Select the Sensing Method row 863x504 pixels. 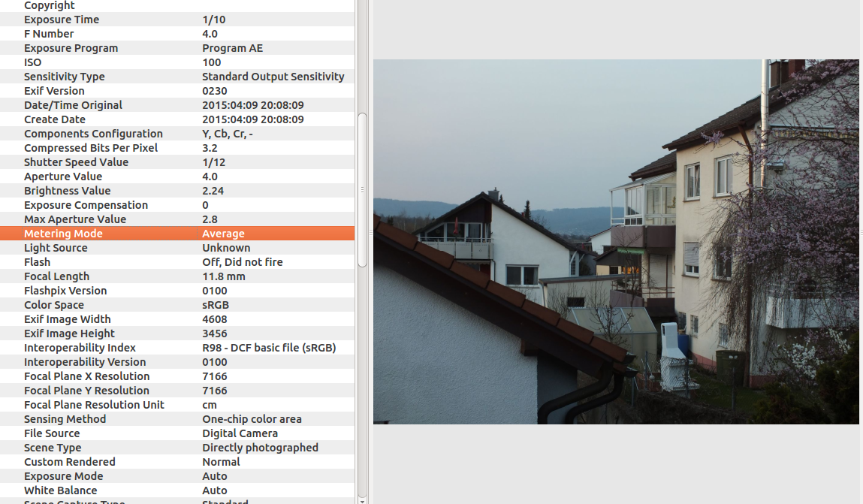(x=177, y=419)
